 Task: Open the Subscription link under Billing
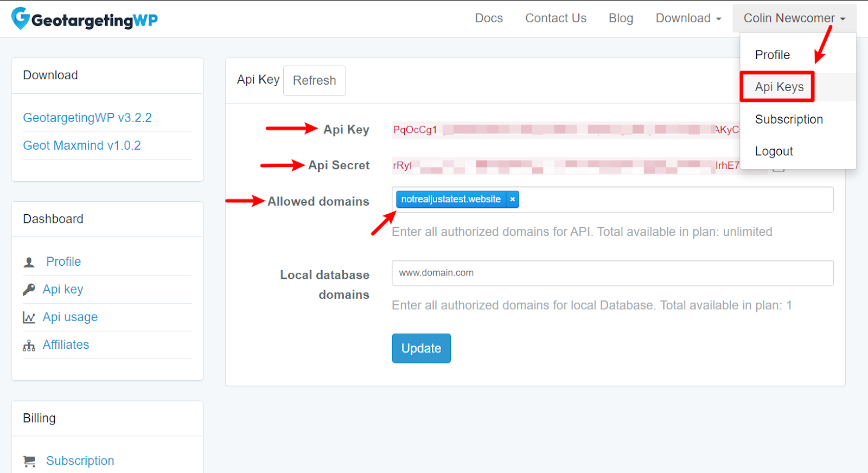click(80, 461)
